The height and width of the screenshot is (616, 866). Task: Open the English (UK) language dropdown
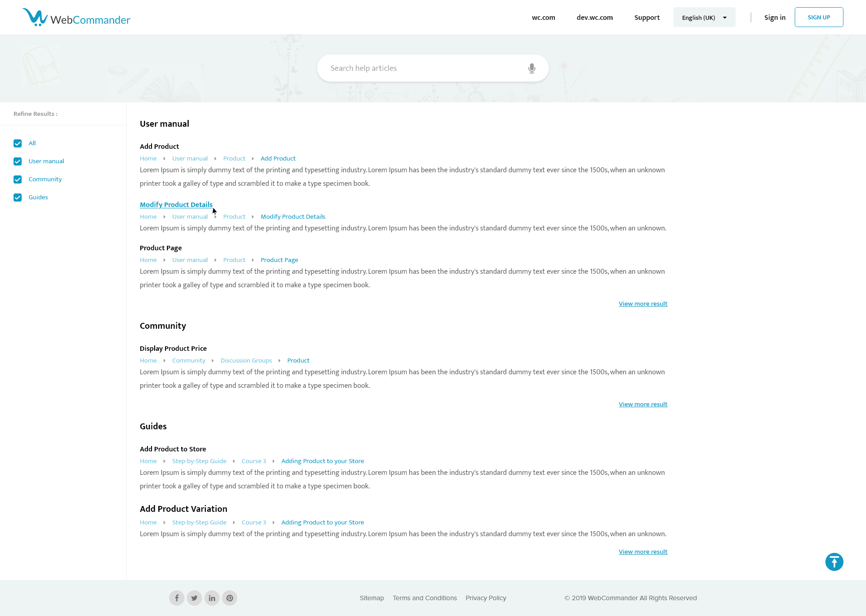click(704, 18)
